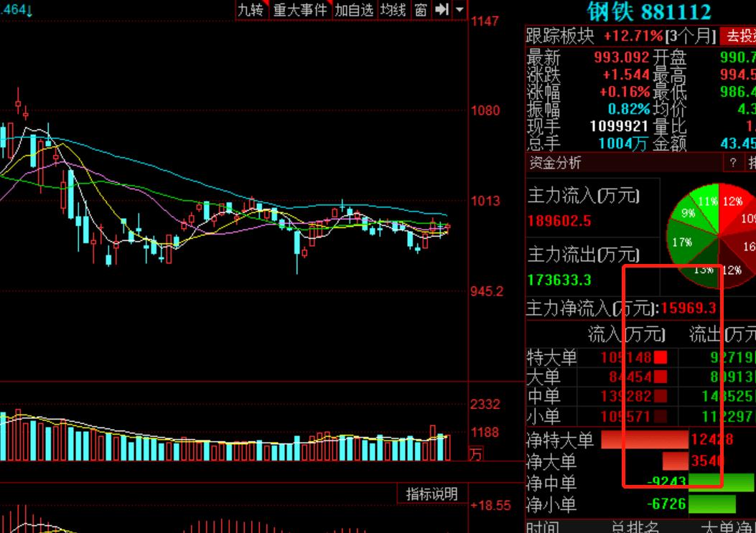Click 加自选 to add to watchlist
756x533 pixels.
pyautogui.click(x=353, y=10)
